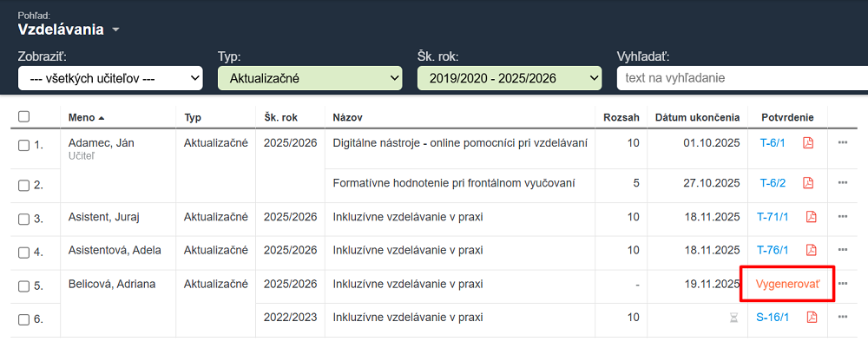Click the Dátum ukončenia column header
868x348 pixels.
pyautogui.click(x=697, y=117)
